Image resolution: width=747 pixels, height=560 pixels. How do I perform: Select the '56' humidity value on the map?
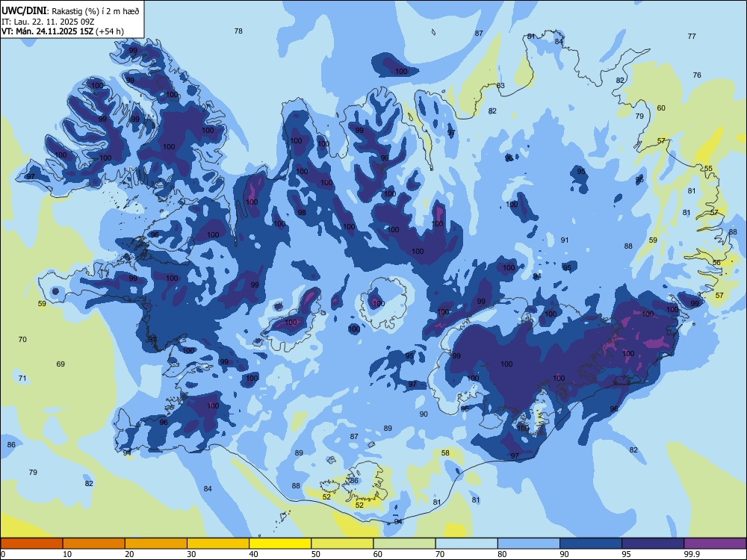pos(716,263)
